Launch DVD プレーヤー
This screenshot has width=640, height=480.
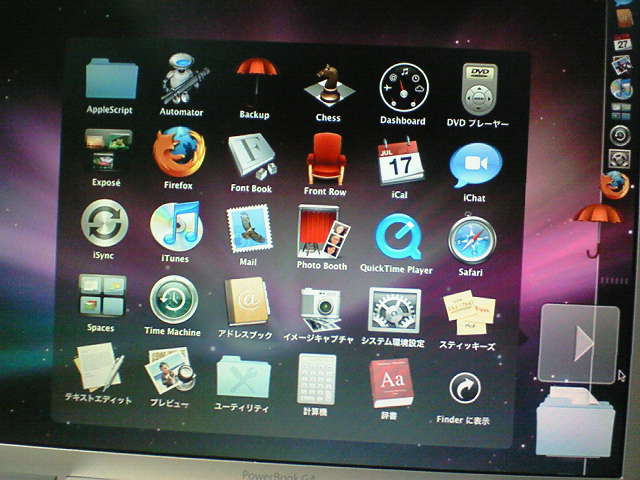(479, 89)
